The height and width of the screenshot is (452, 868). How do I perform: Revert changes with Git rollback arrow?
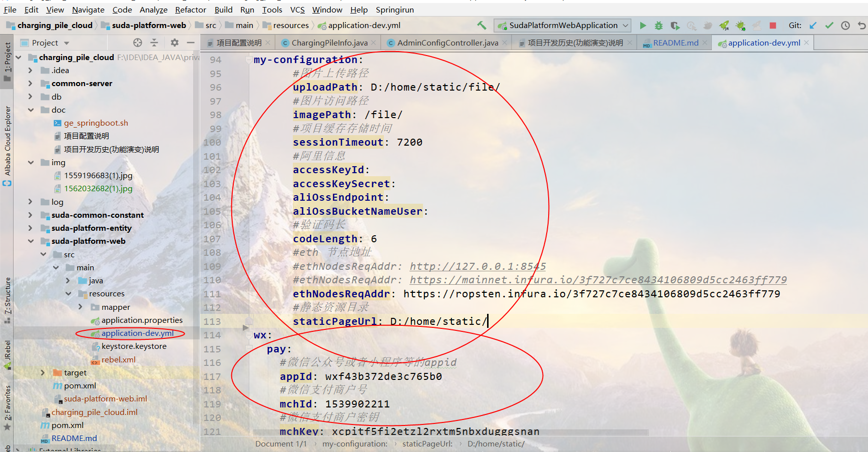[x=861, y=25]
